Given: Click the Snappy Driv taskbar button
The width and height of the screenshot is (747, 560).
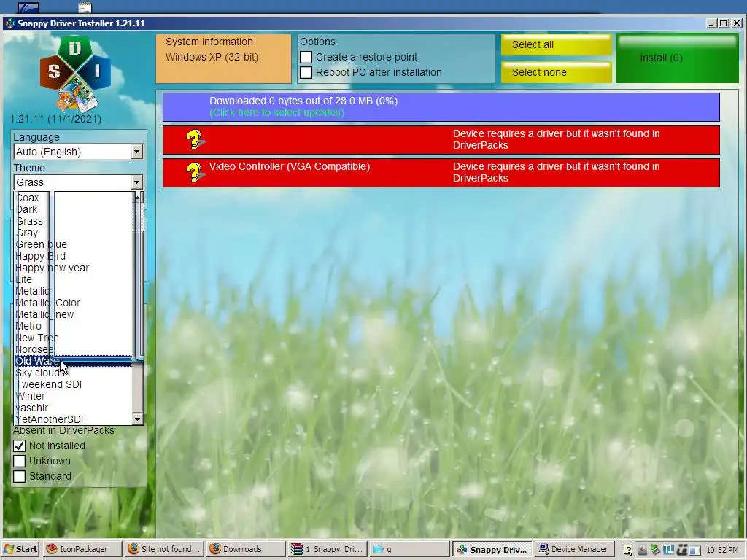Looking at the screenshot, I should 492,549.
